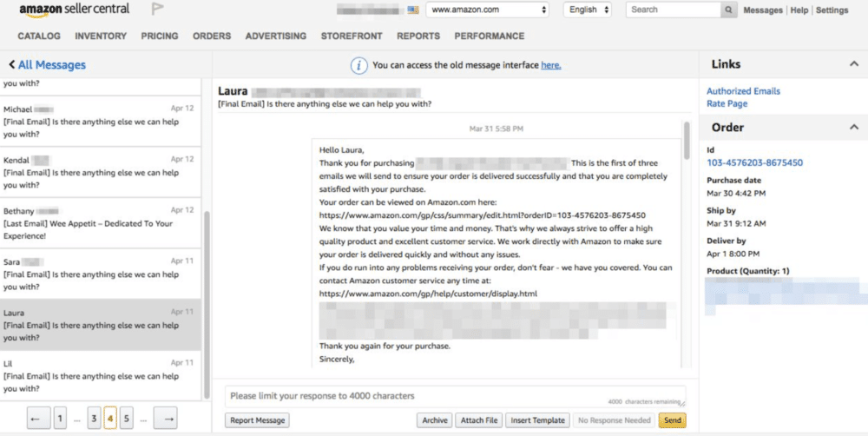This screenshot has width=868, height=436.
Task: Click the Insert Template button
Action: [x=537, y=420]
